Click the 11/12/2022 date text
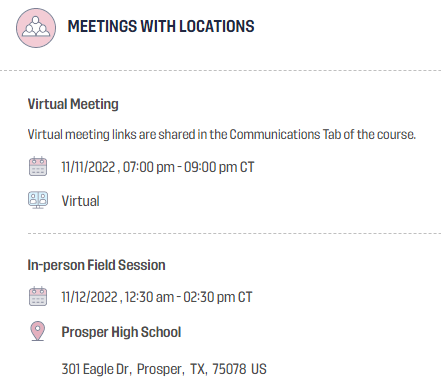 pos(89,297)
